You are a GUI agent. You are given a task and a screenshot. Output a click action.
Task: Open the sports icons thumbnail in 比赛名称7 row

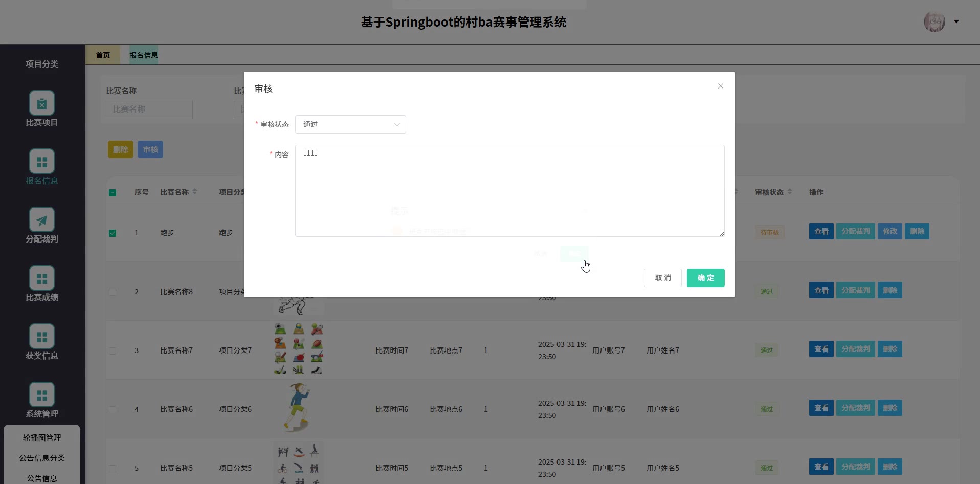click(299, 350)
